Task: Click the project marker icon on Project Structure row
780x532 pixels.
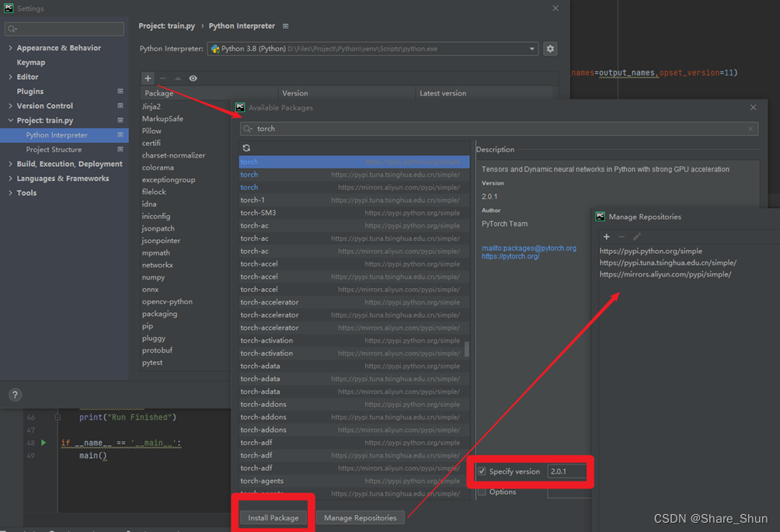Action: (x=120, y=149)
